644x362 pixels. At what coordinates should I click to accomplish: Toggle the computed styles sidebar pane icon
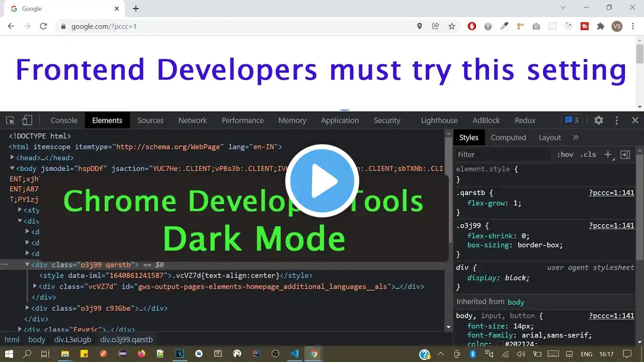(x=625, y=154)
